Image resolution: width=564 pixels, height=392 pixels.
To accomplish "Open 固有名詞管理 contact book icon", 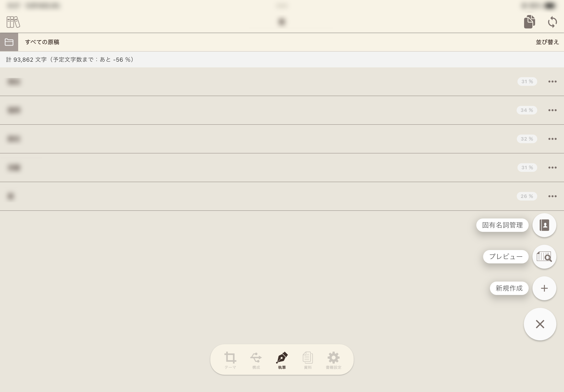I will tap(544, 225).
